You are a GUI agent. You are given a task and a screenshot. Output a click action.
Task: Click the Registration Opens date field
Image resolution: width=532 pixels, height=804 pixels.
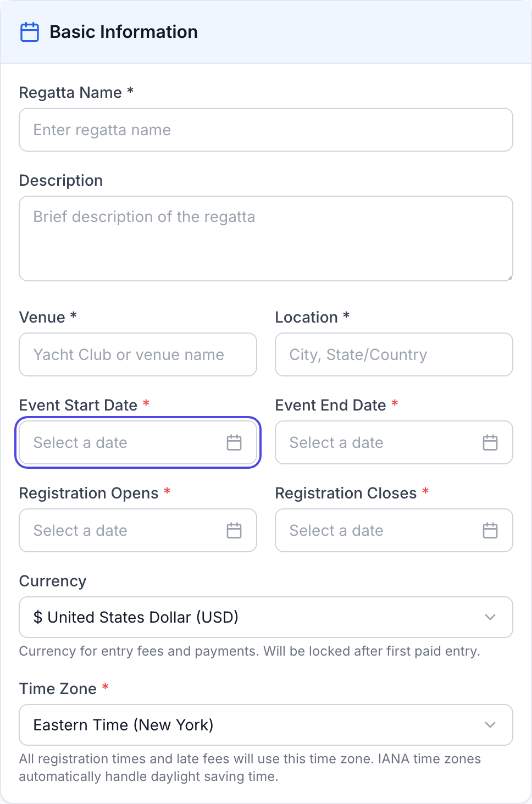click(x=121, y=530)
